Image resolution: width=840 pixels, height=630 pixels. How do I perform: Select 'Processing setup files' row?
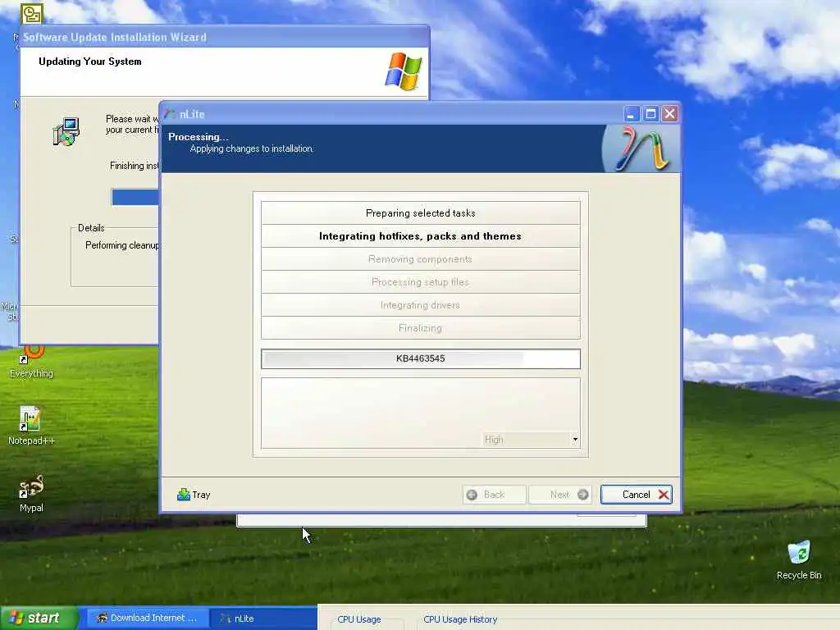tap(421, 282)
